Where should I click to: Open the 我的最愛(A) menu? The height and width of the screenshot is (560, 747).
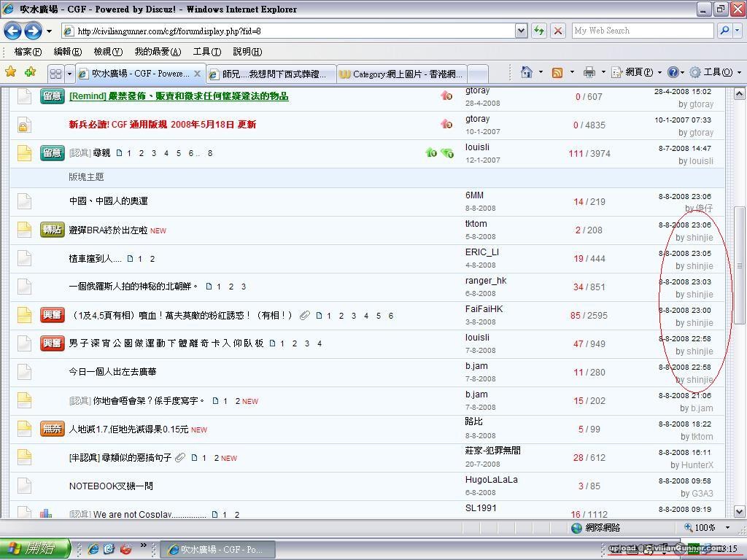157,52
